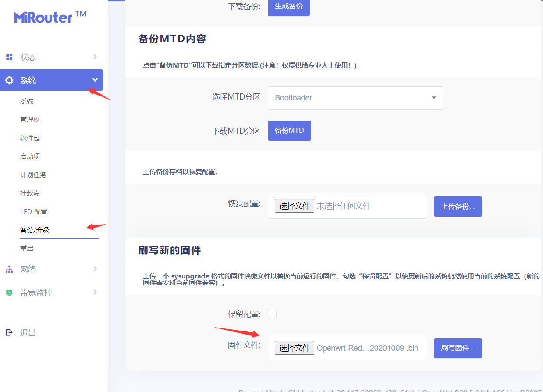
Task: Click the logout icon
Action: coord(9,332)
